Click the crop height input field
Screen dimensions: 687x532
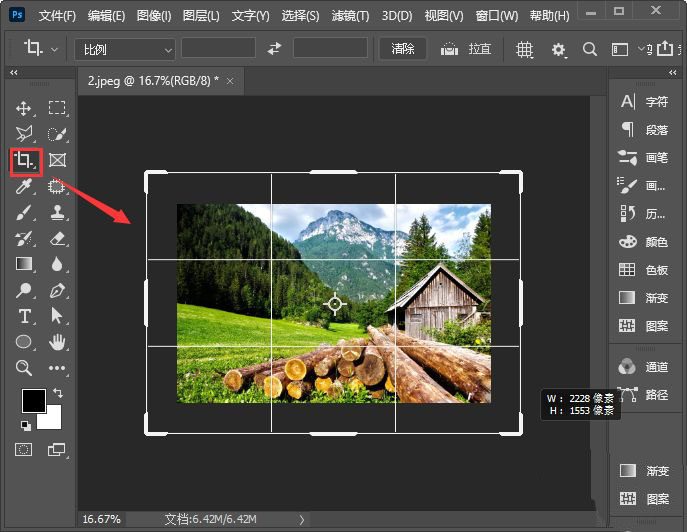[x=330, y=48]
